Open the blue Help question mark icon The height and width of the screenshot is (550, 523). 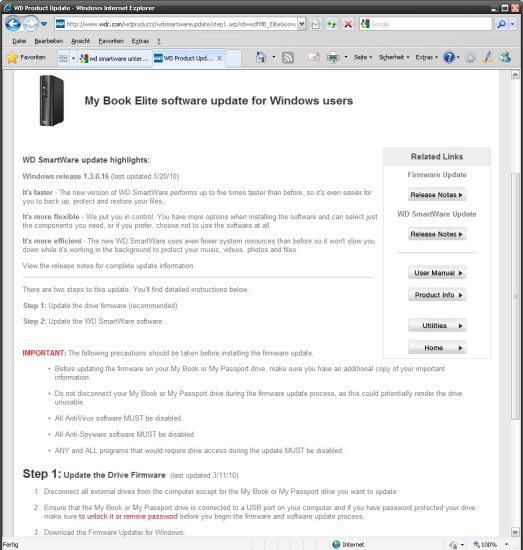[x=449, y=58]
